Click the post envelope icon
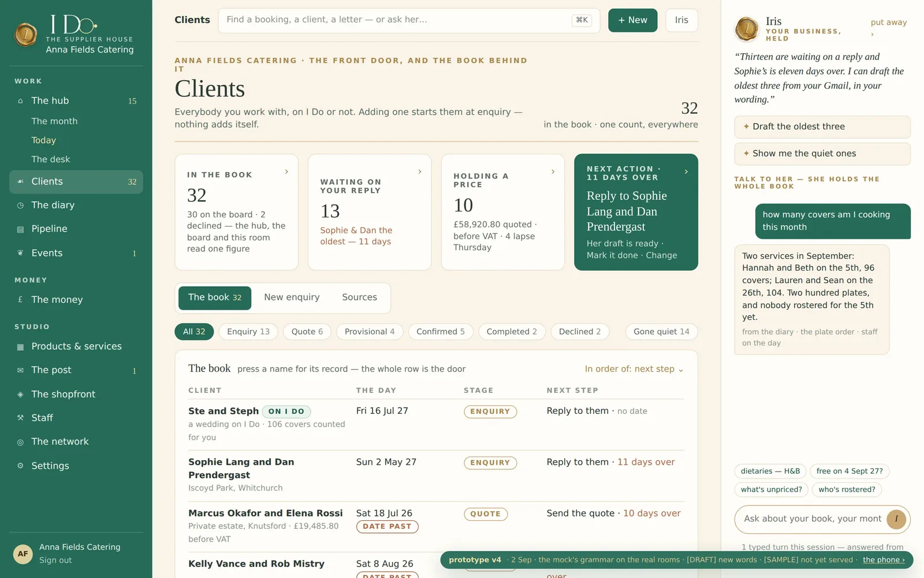924x578 pixels. (20, 370)
